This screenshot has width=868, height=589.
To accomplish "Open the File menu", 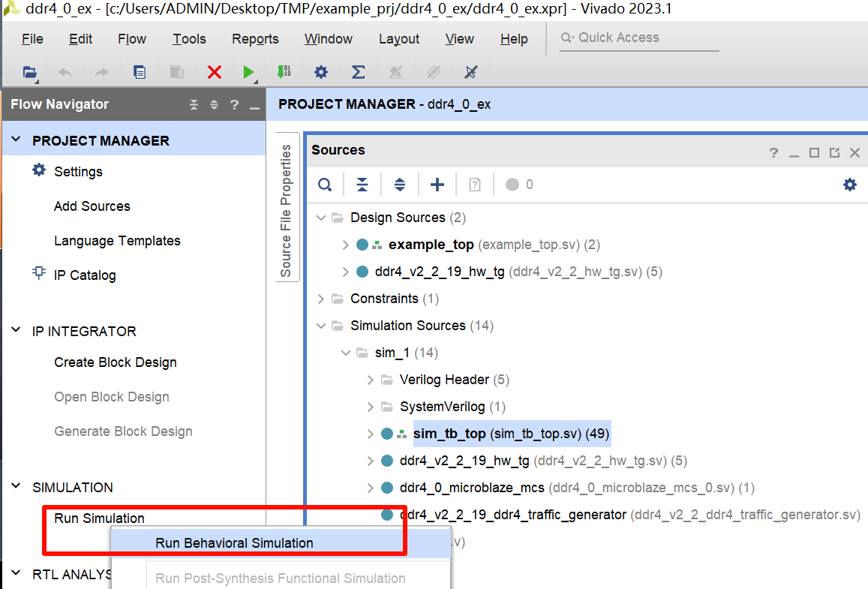I will 32,39.
